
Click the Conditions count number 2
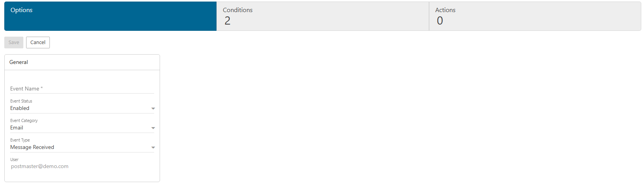[x=227, y=21]
